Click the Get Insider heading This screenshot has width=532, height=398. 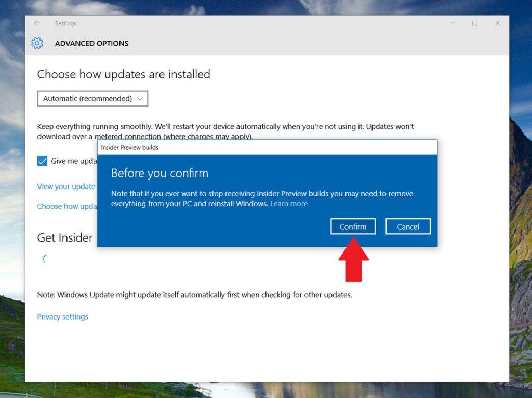click(x=65, y=237)
